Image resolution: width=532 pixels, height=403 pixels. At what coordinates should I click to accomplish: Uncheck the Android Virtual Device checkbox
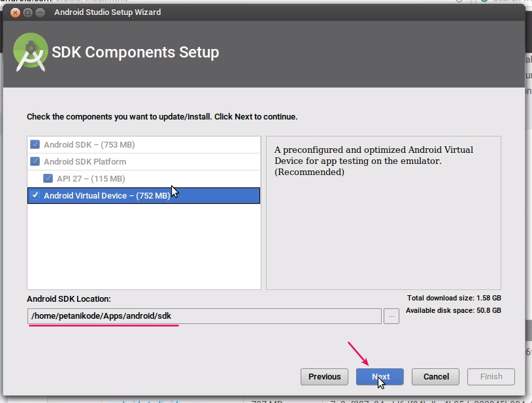35,195
